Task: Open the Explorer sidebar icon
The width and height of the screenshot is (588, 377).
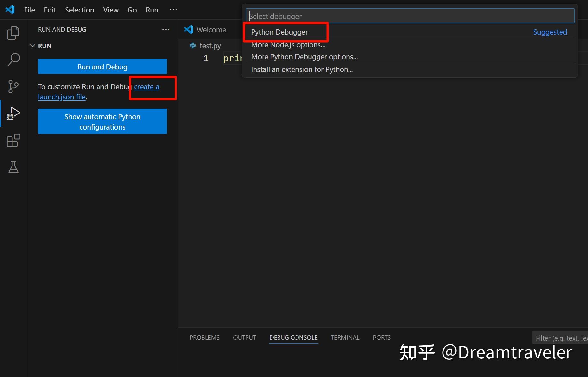Action: (x=13, y=33)
